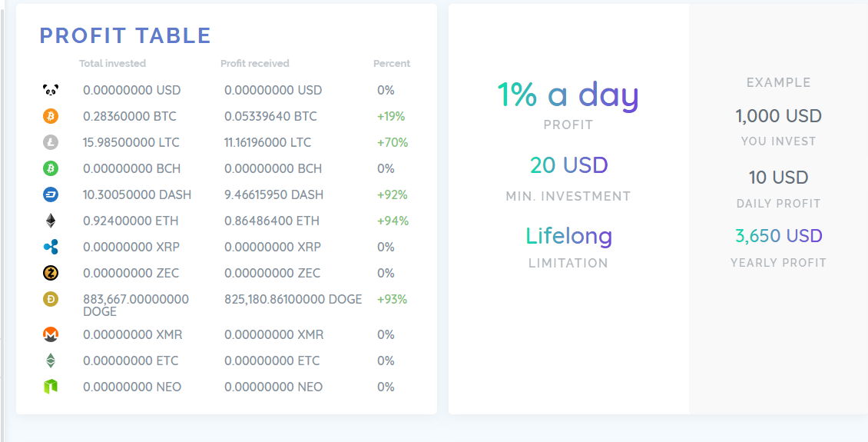Click the Ethereum diamond icon
This screenshot has height=442, width=868.
pyautogui.click(x=51, y=221)
